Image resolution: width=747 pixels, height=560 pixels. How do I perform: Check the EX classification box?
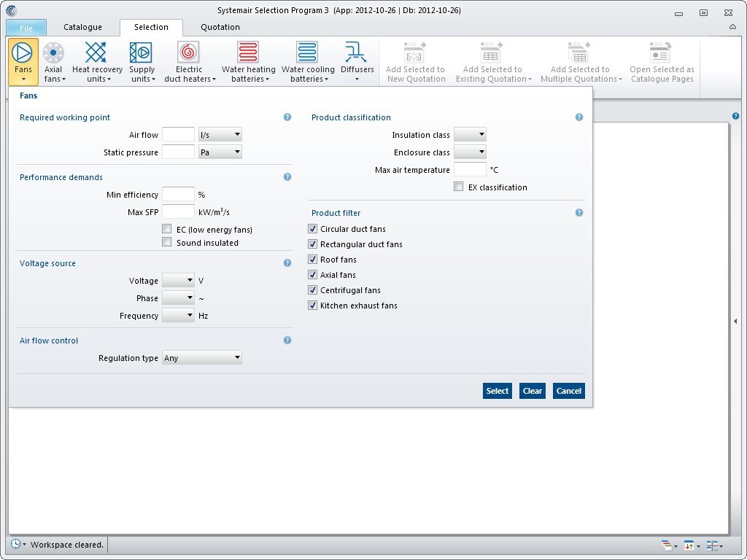coord(458,187)
